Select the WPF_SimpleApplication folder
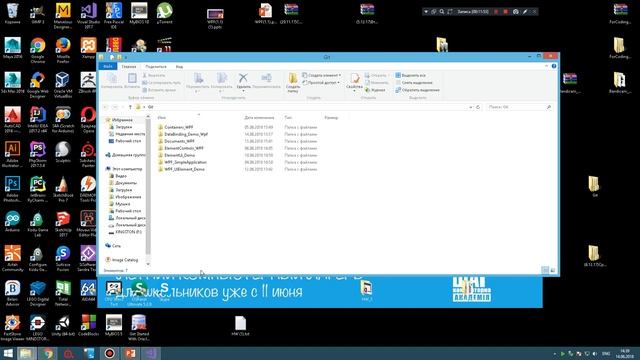Viewport: 640px width, 360px height. pyautogui.click(x=185, y=162)
